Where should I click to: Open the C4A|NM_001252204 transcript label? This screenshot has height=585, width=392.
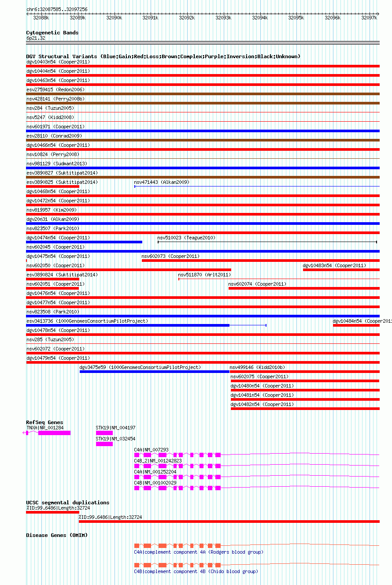click(x=155, y=472)
